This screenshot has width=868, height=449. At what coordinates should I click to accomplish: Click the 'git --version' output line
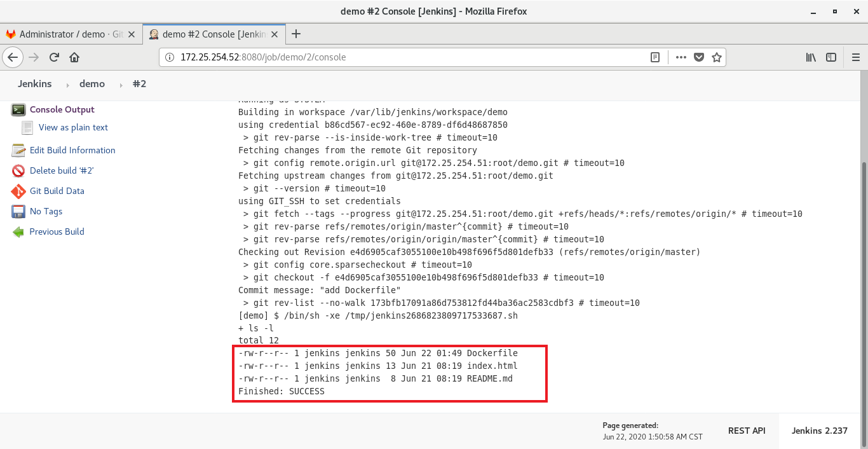[315, 188]
